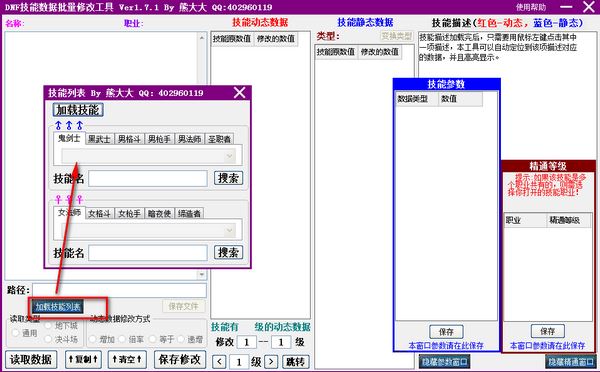
Task: Click 修改的数值 header in the static data list
Action: (380, 52)
